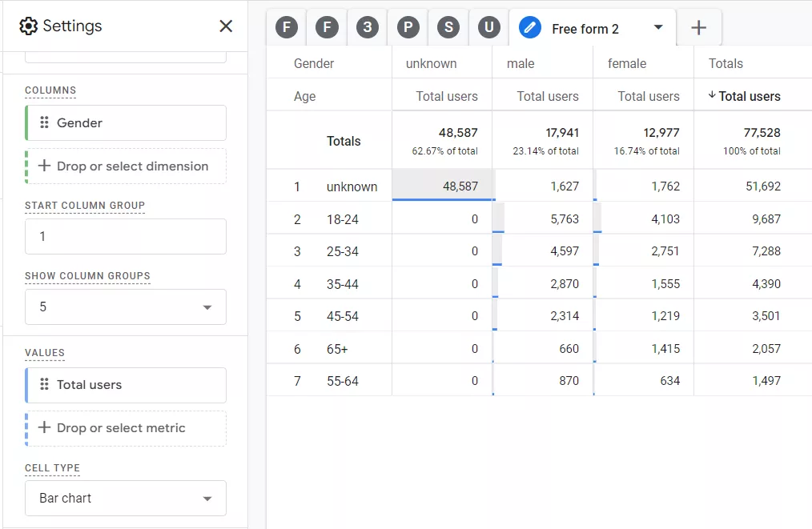Click the Gender header cell

(x=314, y=64)
